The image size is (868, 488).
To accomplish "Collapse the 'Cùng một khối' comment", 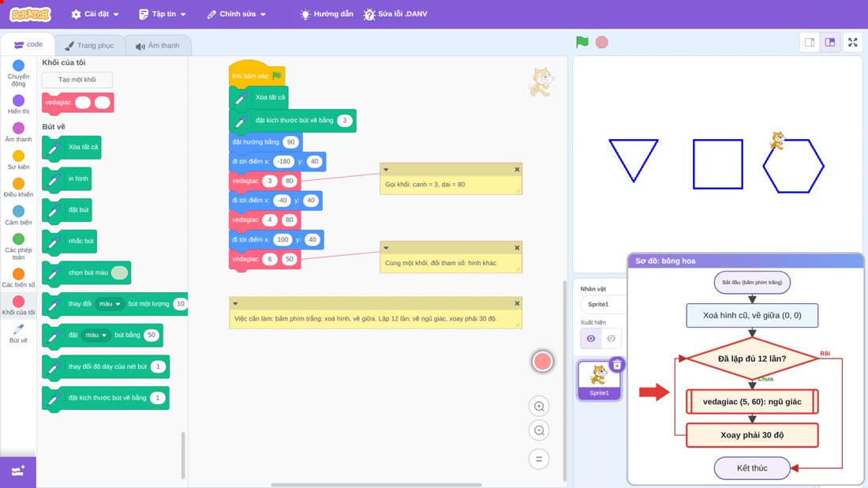I will coord(387,248).
